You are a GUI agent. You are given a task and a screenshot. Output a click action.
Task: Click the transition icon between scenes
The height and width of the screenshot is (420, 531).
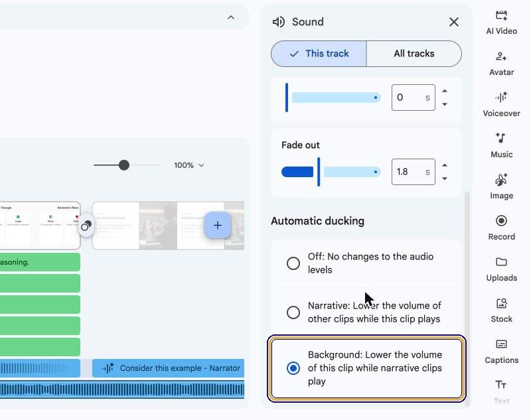click(86, 226)
